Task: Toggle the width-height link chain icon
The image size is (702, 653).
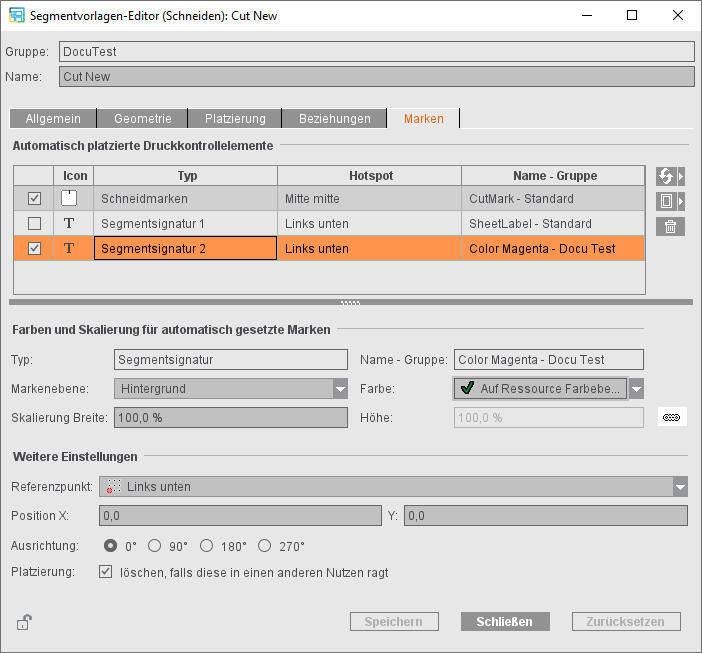Action: 672,418
